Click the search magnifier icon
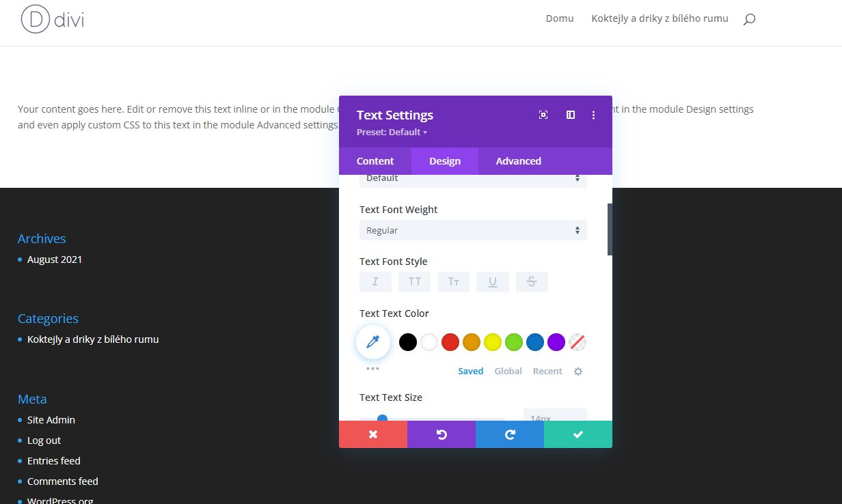This screenshot has width=842, height=504. click(749, 19)
